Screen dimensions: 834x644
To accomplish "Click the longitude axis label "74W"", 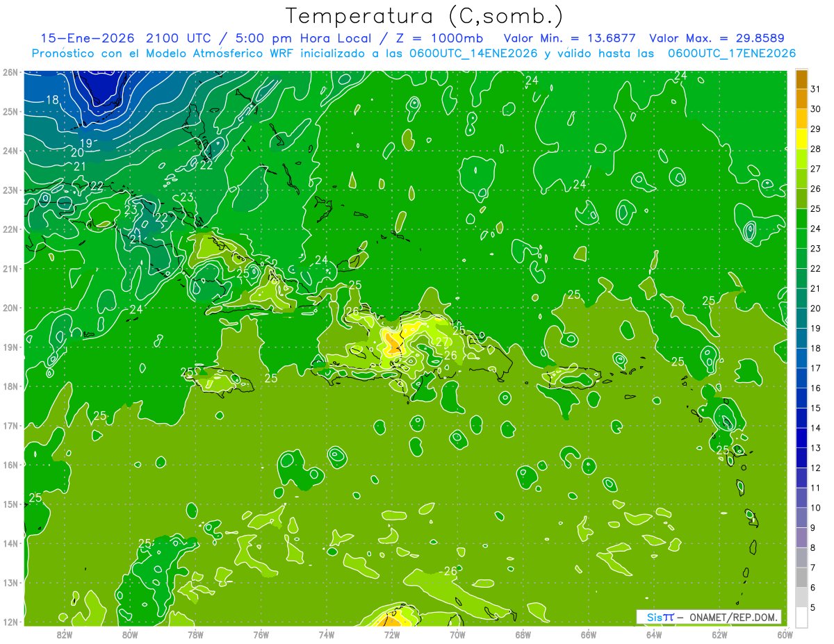I will pos(326,634).
